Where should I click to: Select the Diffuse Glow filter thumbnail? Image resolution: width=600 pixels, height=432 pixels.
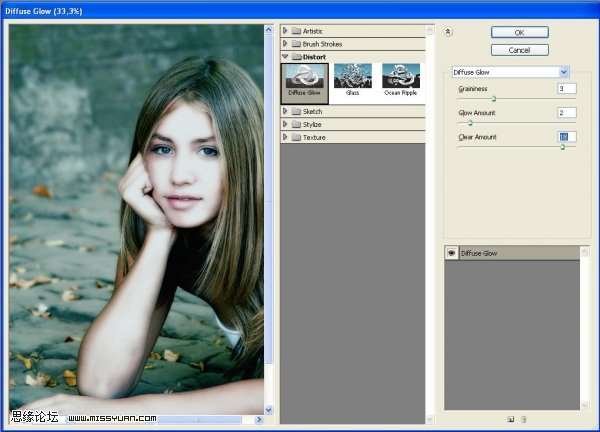304,80
